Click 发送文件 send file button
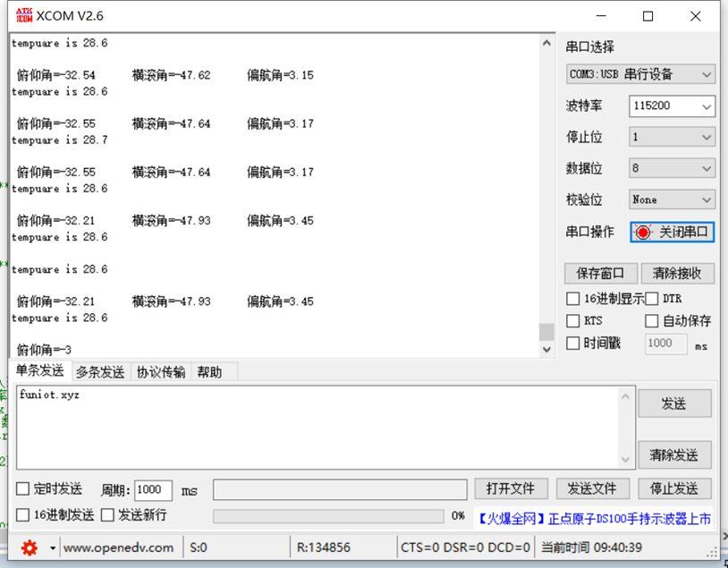The image size is (728, 568). [592, 488]
